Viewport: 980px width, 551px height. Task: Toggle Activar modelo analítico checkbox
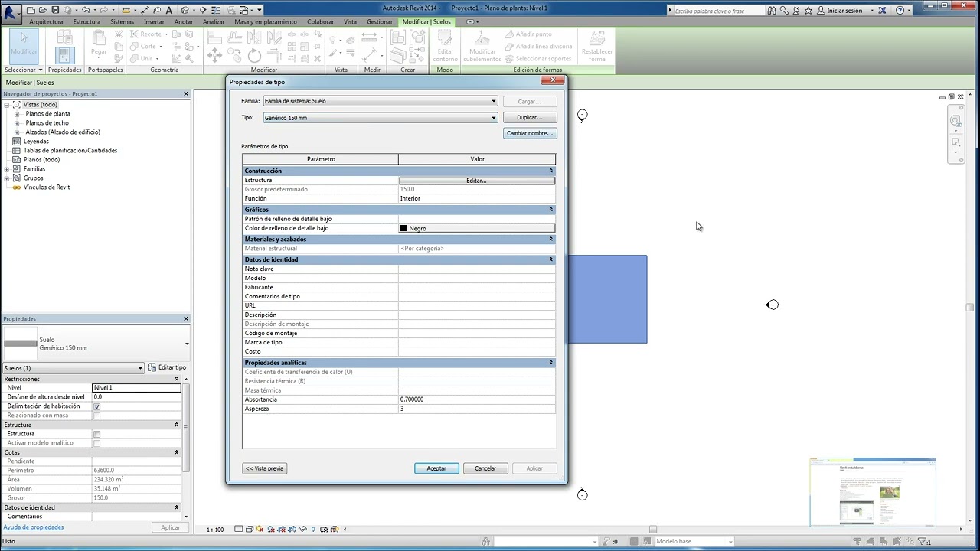tap(96, 443)
